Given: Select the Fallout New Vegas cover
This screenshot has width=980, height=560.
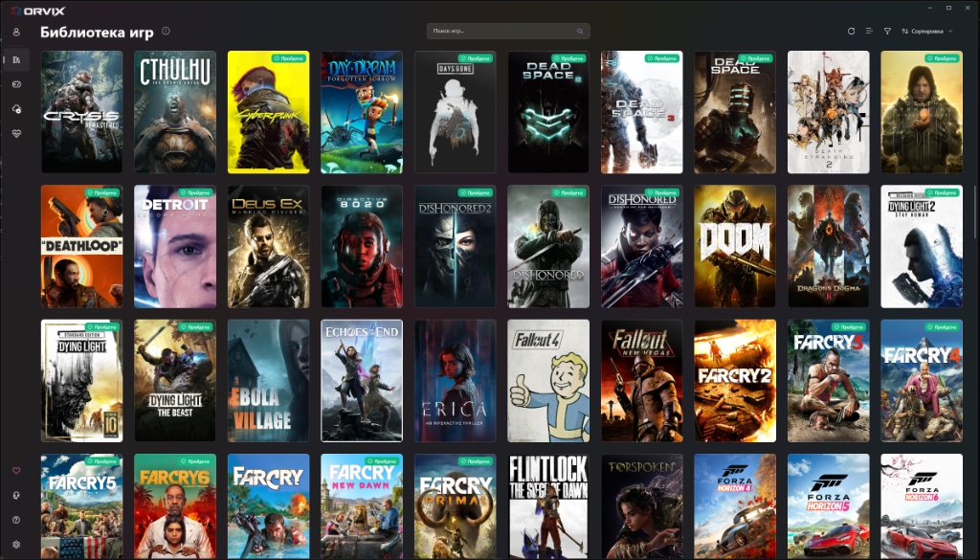Looking at the screenshot, I should tap(642, 381).
